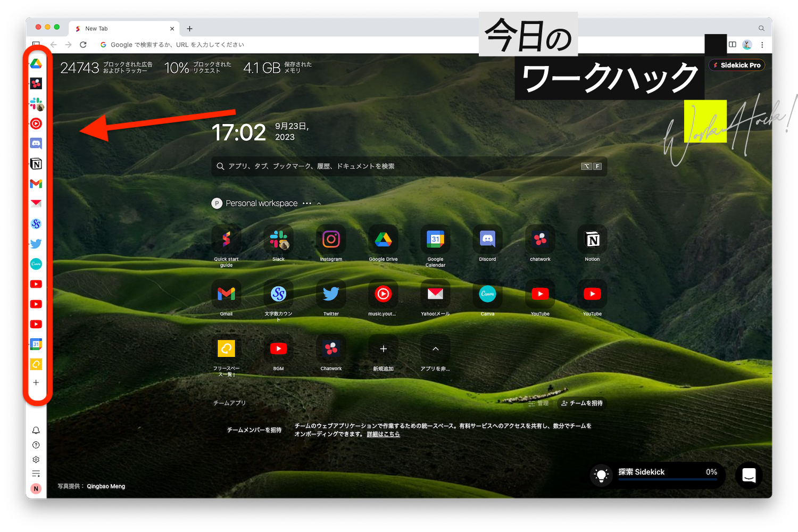
Task: Open the browser three-dot menu
Action: (762, 45)
